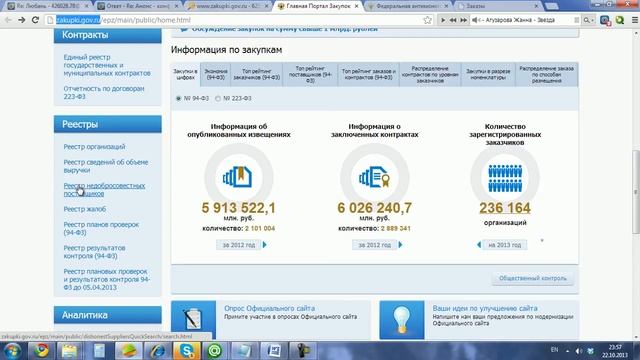The image size is (640, 360).
Task: Open 'Реестр недобросовестных поставщиков' link
Action: pyautogui.click(x=104, y=190)
